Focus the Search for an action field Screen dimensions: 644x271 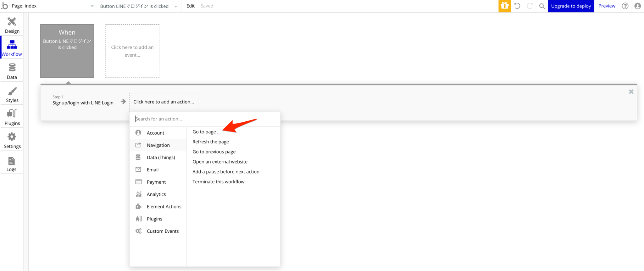pos(204,119)
